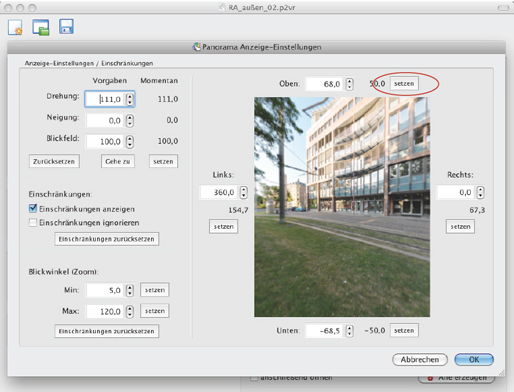Click the setzen button under Rechts
The image size is (514, 392).
tap(460, 227)
